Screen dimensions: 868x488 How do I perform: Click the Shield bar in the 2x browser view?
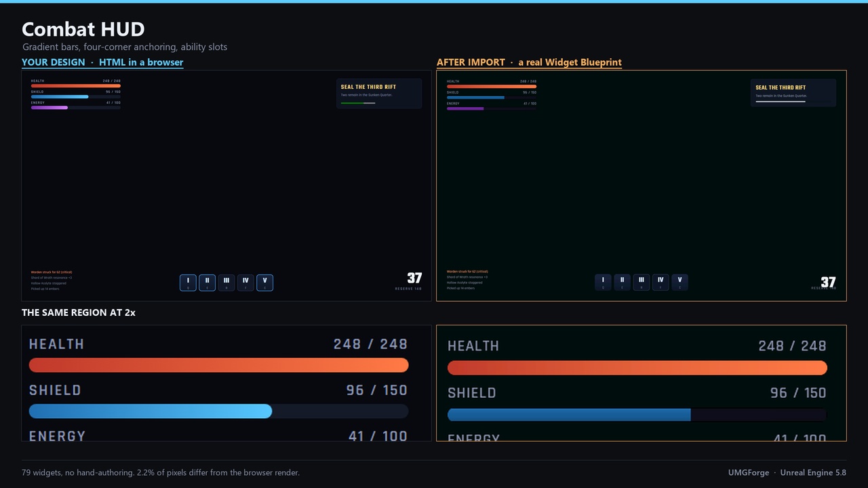point(218,411)
